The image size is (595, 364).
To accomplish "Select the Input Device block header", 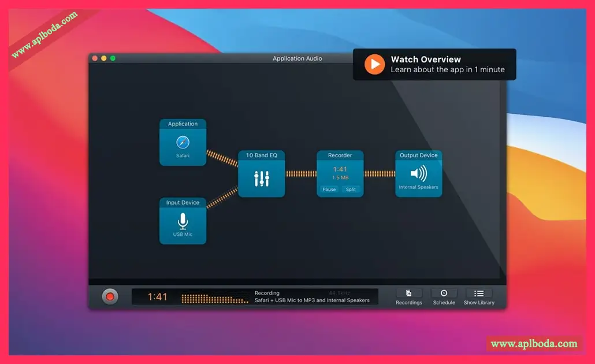I will [x=183, y=203].
